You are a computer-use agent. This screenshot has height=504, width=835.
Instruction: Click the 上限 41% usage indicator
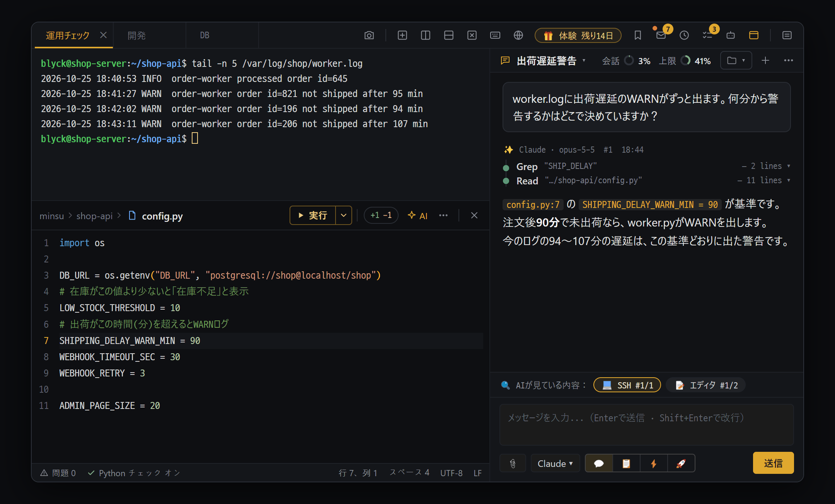pyautogui.click(x=685, y=61)
